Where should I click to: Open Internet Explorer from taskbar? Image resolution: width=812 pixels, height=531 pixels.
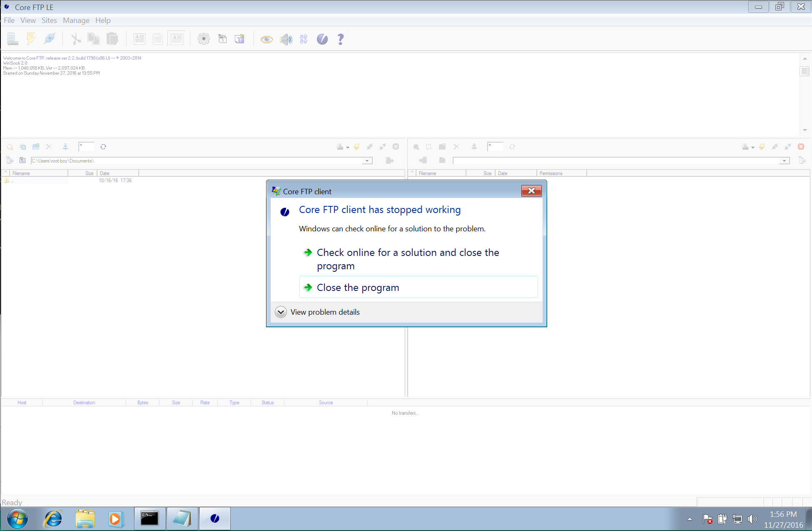click(53, 519)
